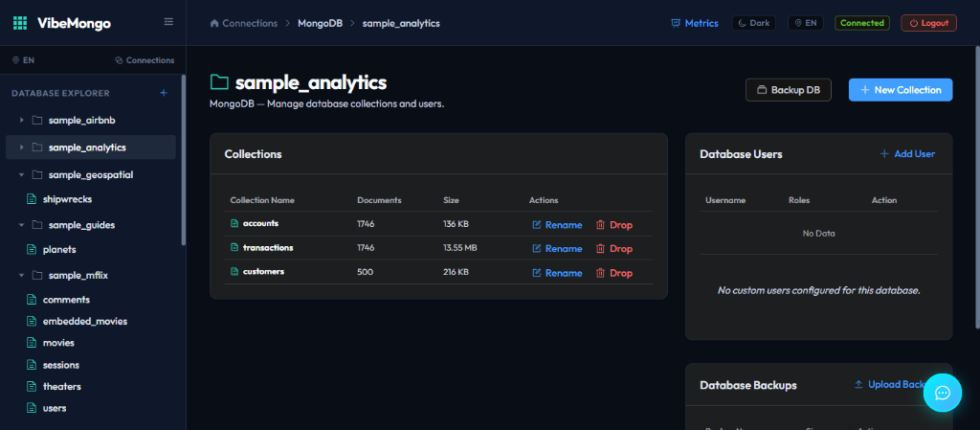This screenshot has width=980, height=430.
Task: Click the 500 documents count
Action: (x=365, y=272)
